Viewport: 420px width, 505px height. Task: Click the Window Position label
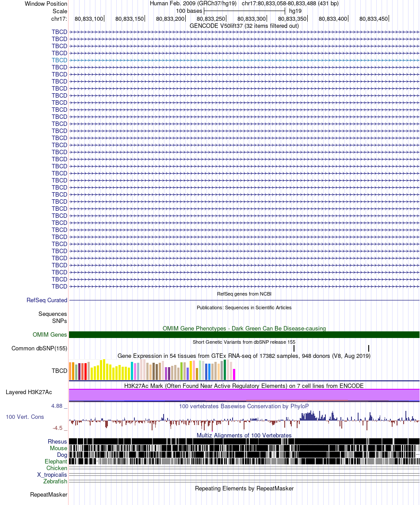point(46,4)
